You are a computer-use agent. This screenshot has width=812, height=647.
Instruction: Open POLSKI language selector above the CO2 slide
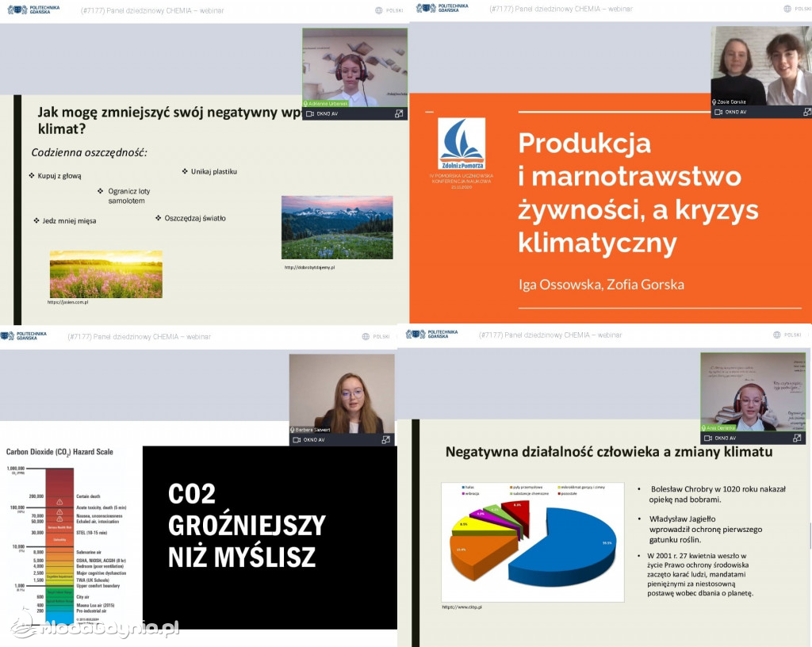[377, 336]
